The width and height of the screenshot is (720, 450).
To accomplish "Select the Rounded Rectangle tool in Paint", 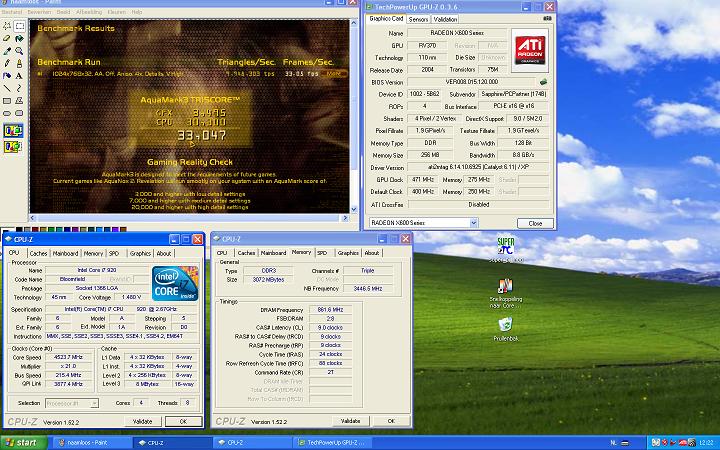I will pos(19,113).
